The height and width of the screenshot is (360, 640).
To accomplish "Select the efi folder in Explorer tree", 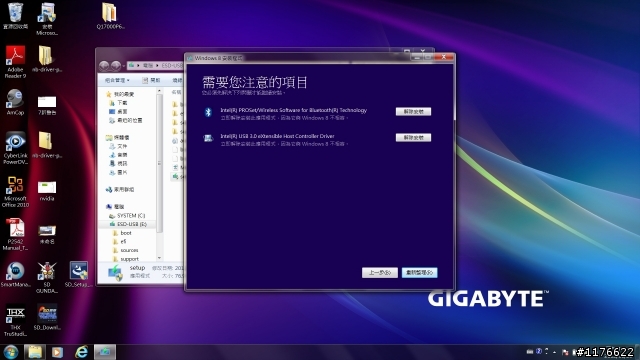I will (x=120, y=242).
